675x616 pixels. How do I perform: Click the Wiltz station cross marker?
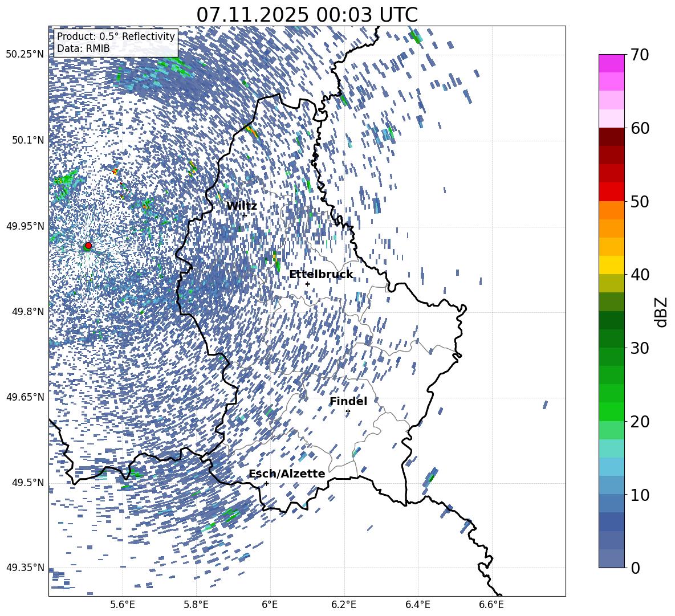coord(245,215)
